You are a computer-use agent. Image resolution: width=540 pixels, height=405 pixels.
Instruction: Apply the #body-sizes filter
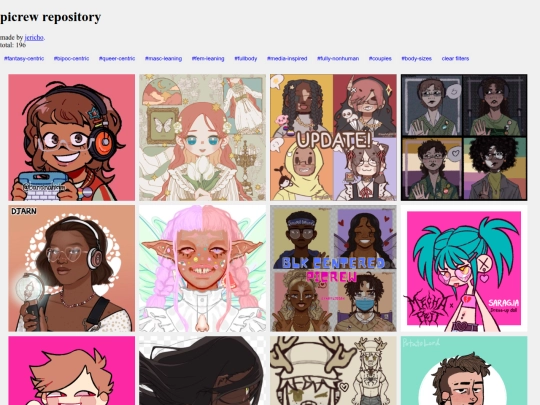point(416,59)
